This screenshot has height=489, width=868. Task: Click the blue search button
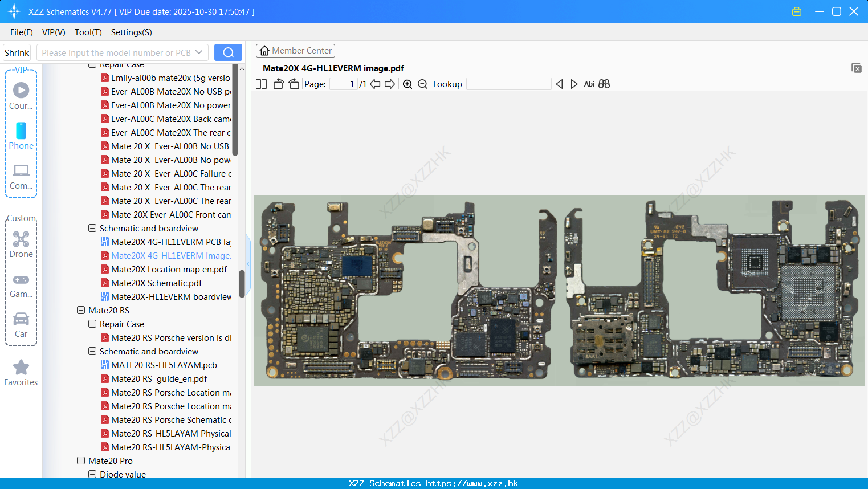tap(228, 52)
